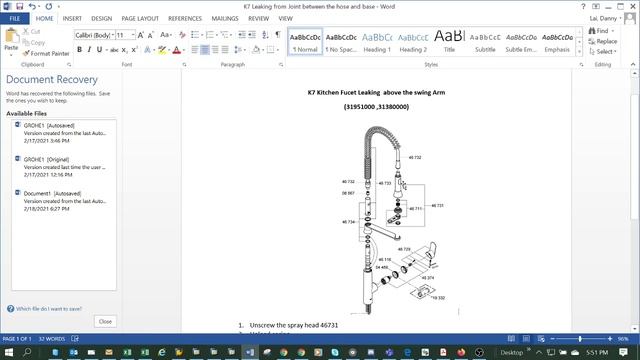
Task: Switch to the INSERT tab
Action: [x=72, y=18]
